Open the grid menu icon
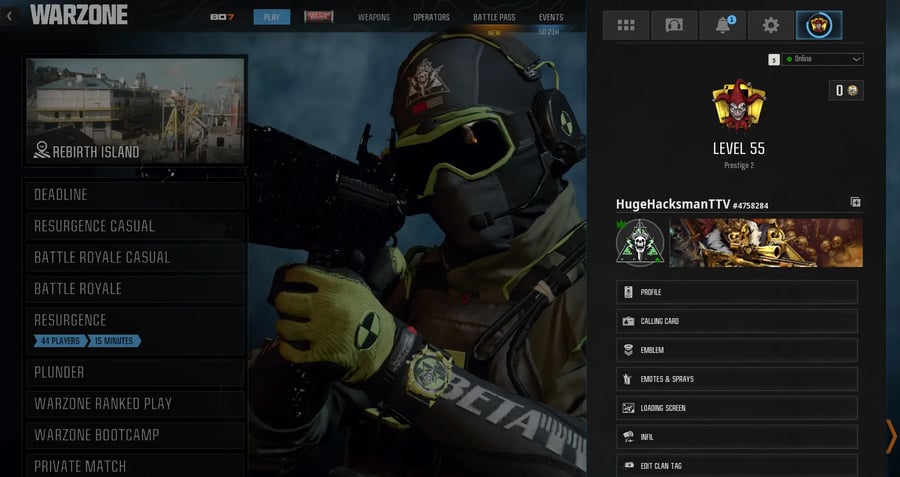 (x=626, y=26)
